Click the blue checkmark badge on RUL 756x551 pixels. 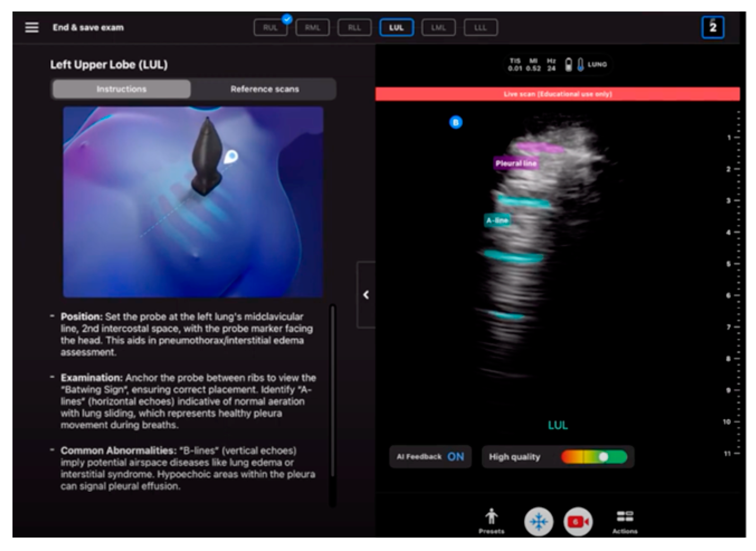click(x=287, y=19)
